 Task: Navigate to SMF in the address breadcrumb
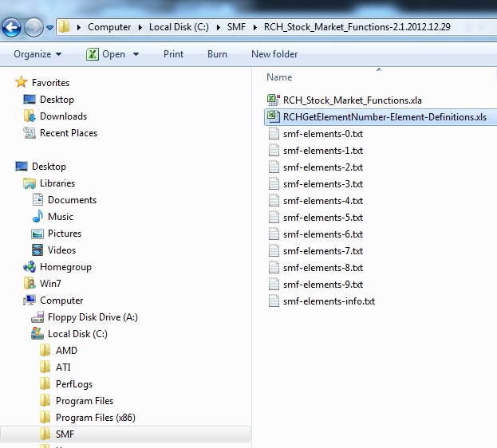(x=236, y=27)
